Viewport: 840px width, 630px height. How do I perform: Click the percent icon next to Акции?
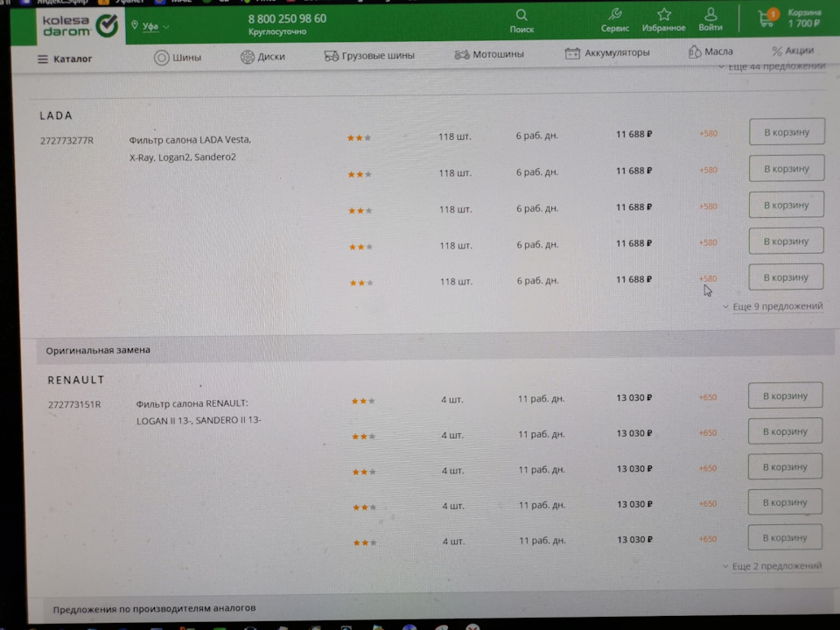pos(777,51)
